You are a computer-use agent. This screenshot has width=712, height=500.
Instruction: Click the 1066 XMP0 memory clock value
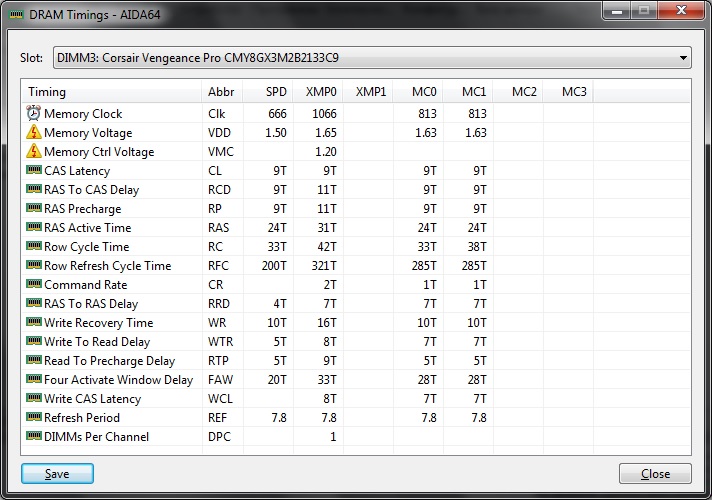point(324,114)
